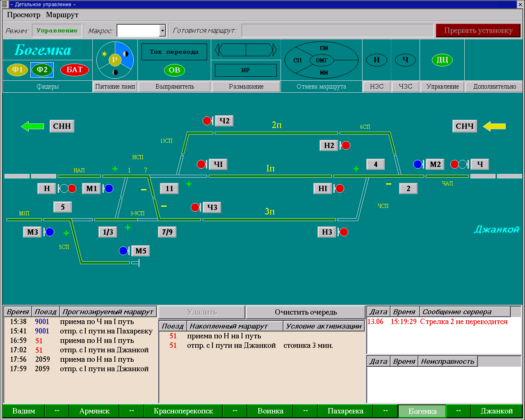The height and width of the screenshot is (420, 525).
Task: Click the red signal light beside Ч2
Action: pos(207,121)
